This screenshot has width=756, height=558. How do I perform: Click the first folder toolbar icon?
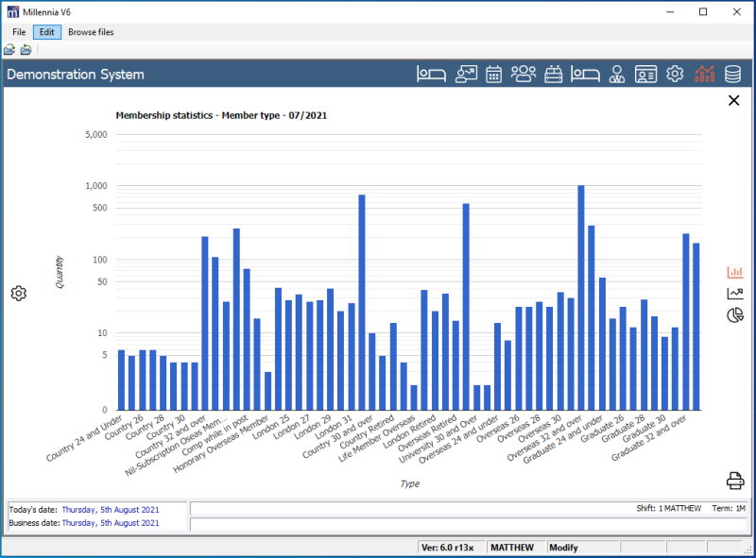point(9,49)
